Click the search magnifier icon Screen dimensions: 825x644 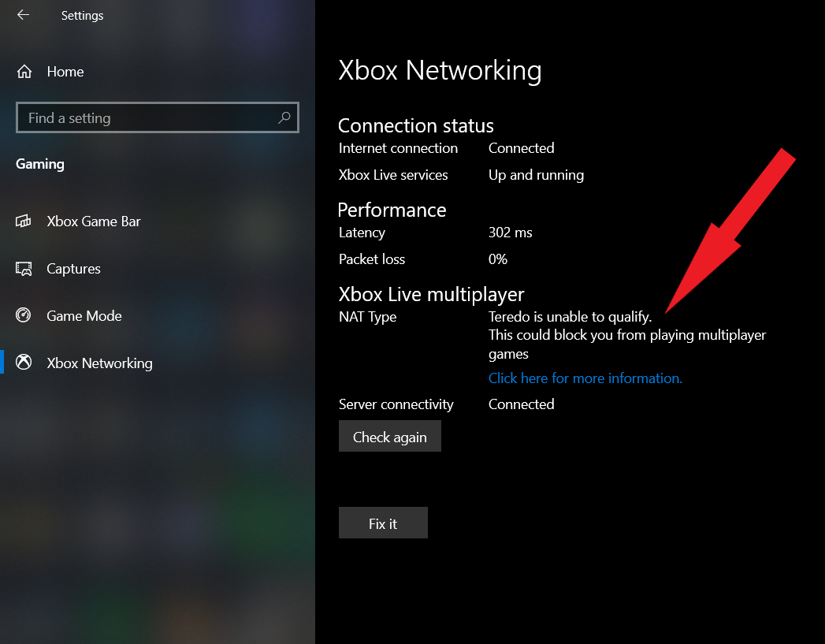tap(284, 118)
